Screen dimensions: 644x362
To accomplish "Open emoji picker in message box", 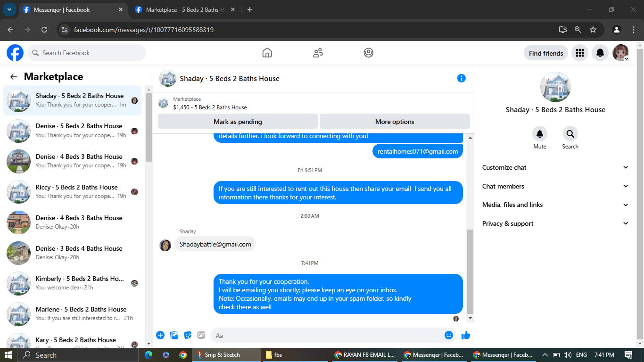I will (449, 335).
